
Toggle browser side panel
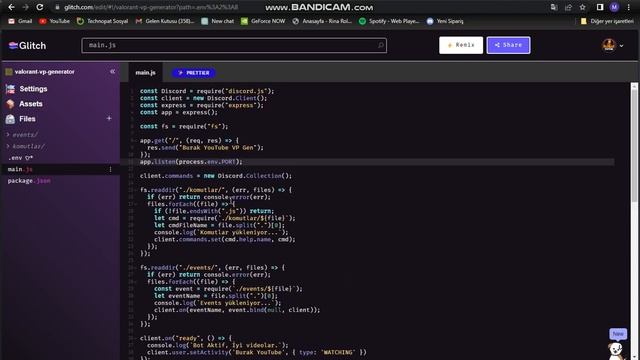tap(600, 7)
